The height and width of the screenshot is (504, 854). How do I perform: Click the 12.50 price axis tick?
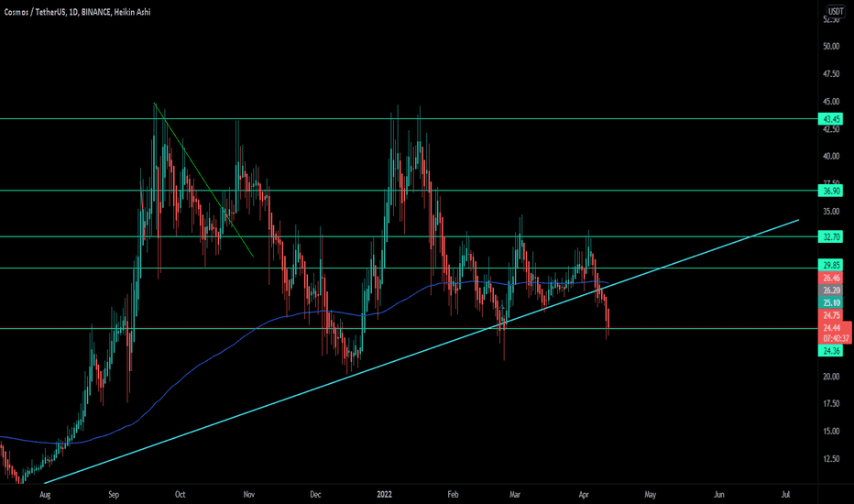pyautogui.click(x=830, y=459)
